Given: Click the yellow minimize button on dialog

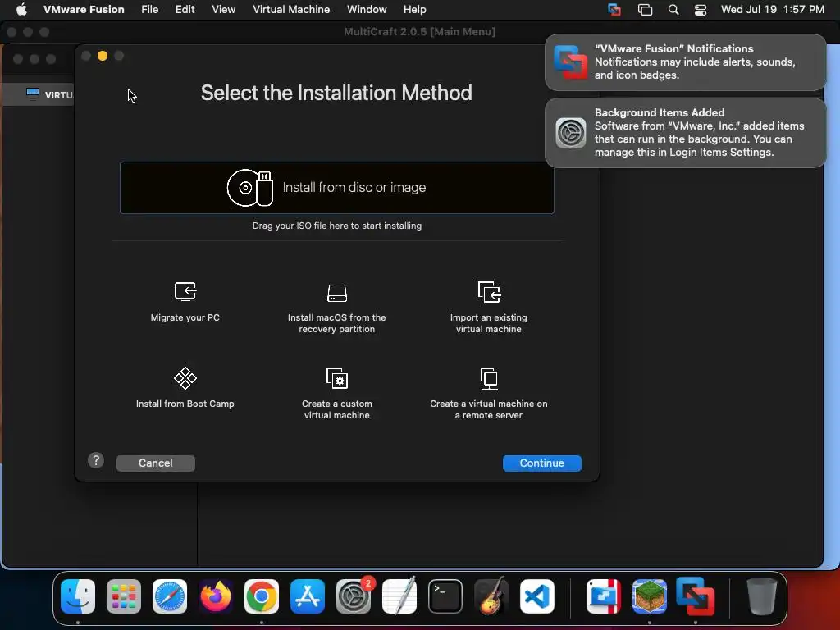Looking at the screenshot, I should [x=103, y=56].
